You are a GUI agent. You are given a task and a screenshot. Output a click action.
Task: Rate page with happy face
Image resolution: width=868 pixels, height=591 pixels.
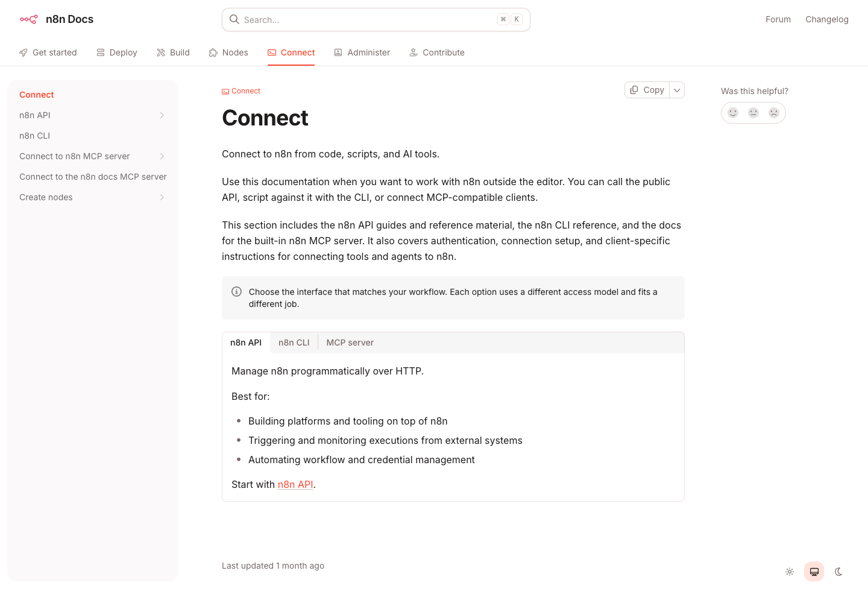[x=733, y=113]
